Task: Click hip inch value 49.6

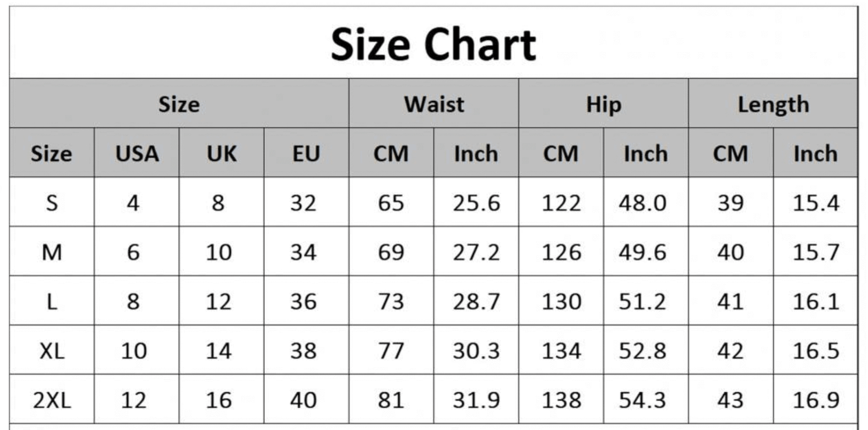Action: (x=642, y=252)
